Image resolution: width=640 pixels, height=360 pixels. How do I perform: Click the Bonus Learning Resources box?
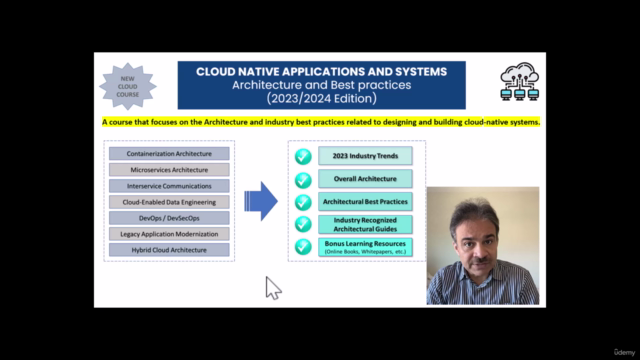pyautogui.click(x=365, y=247)
